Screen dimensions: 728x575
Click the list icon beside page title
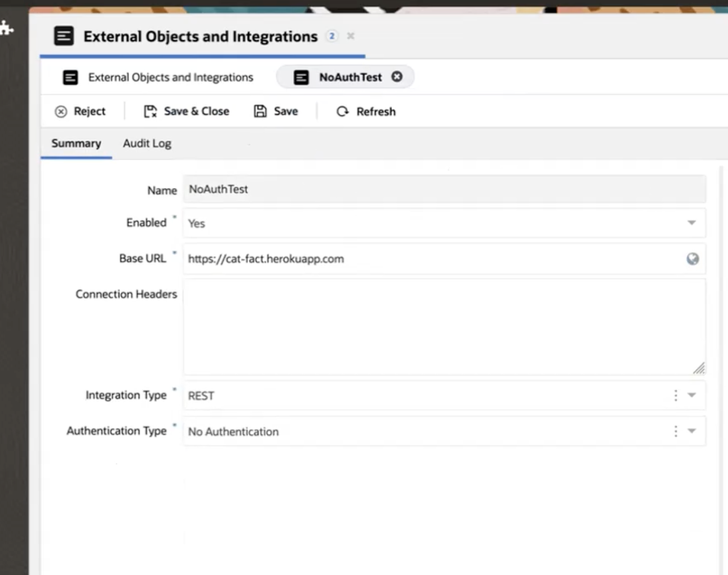[63, 36]
